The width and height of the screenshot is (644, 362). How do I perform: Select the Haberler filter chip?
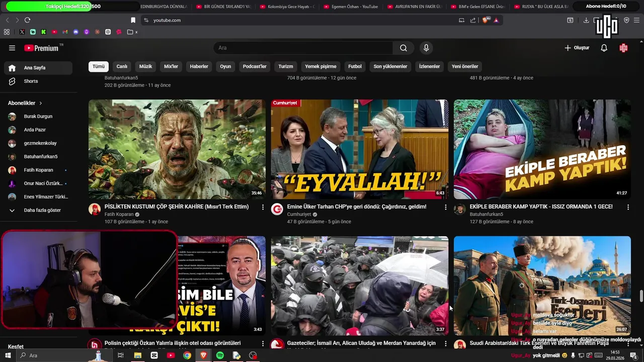[x=199, y=66]
